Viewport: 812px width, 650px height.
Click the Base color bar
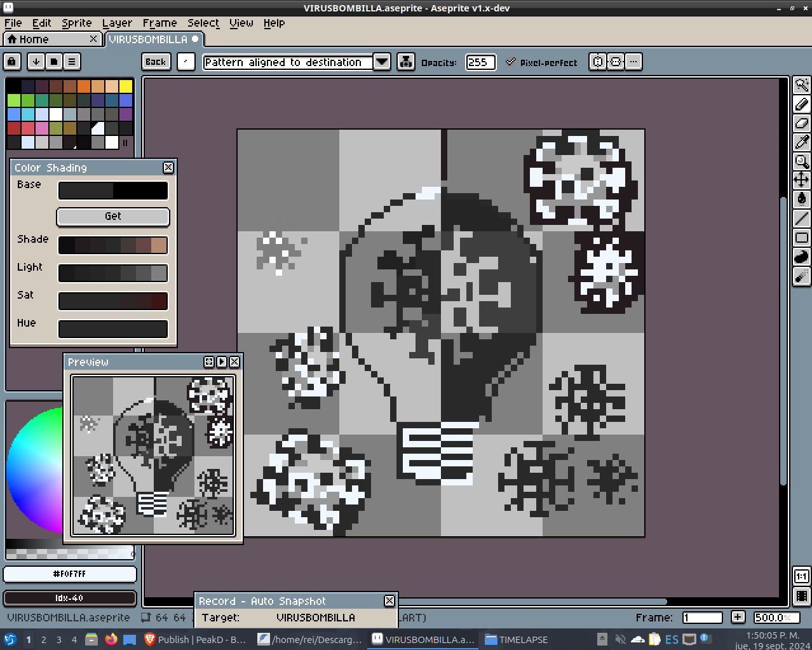[x=113, y=191]
